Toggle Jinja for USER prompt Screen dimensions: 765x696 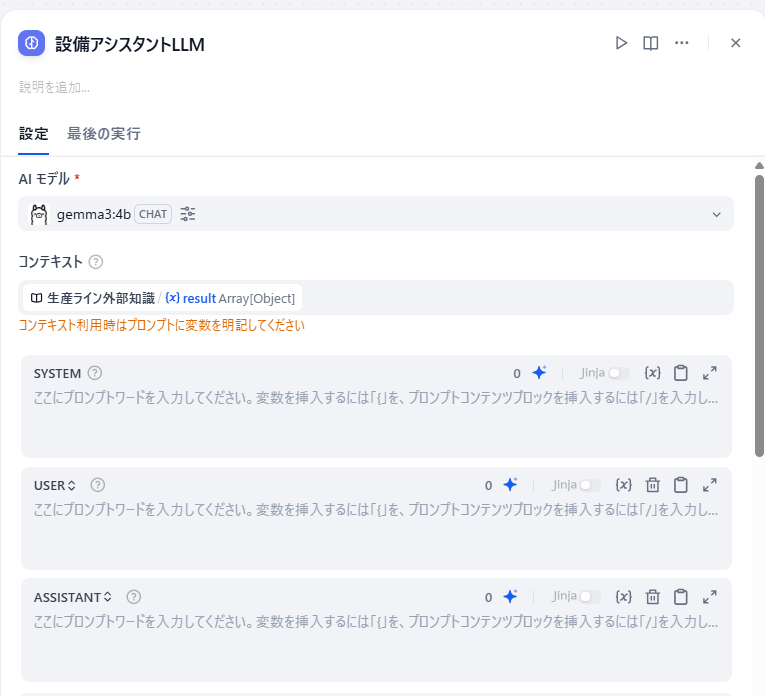[589, 485]
